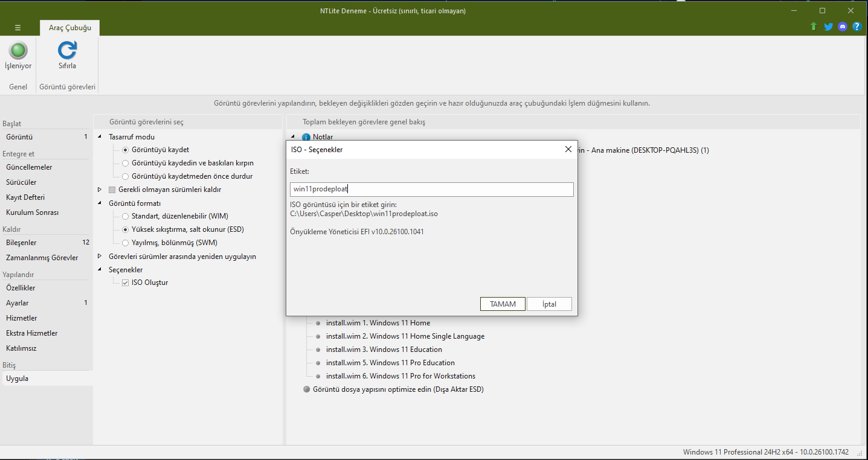The height and width of the screenshot is (460, 868).
Task: Open the hamburger menu in ribbon
Action: coord(18,28)
